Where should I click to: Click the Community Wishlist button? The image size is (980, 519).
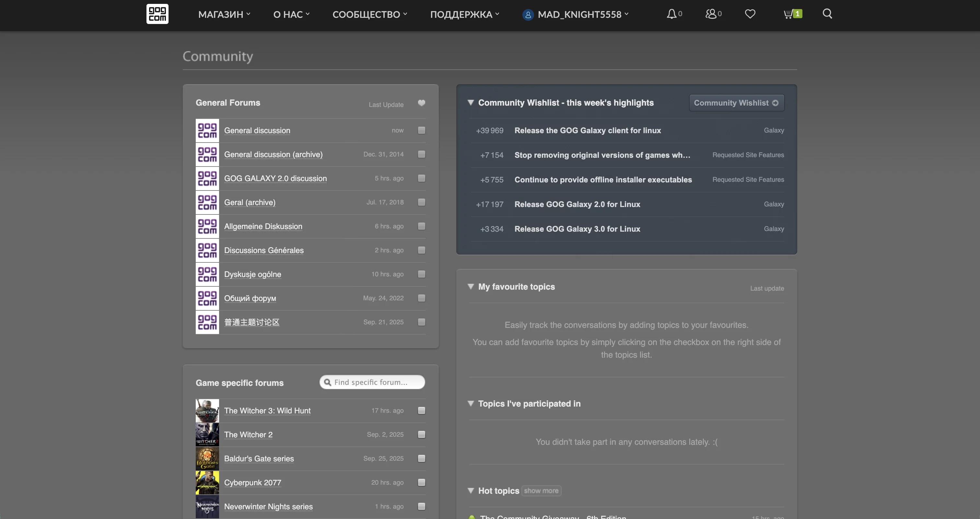[x=736, y=103]
